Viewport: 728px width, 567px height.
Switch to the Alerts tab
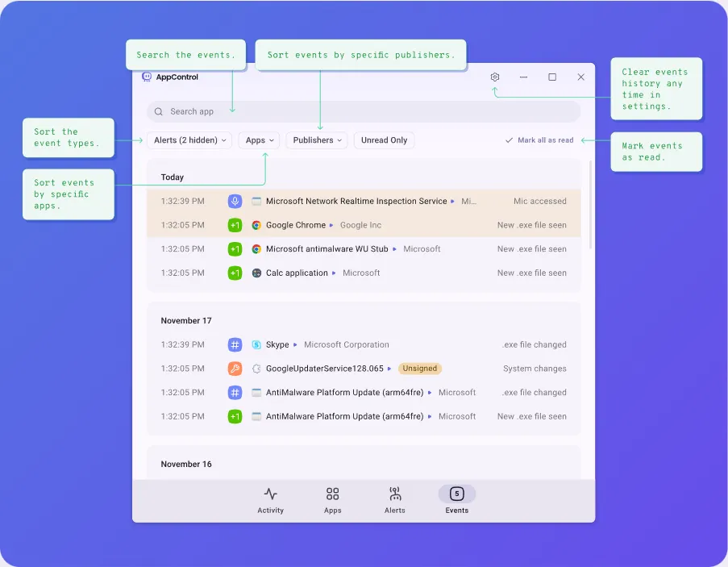pyautogui.click(x=395, y=500)
